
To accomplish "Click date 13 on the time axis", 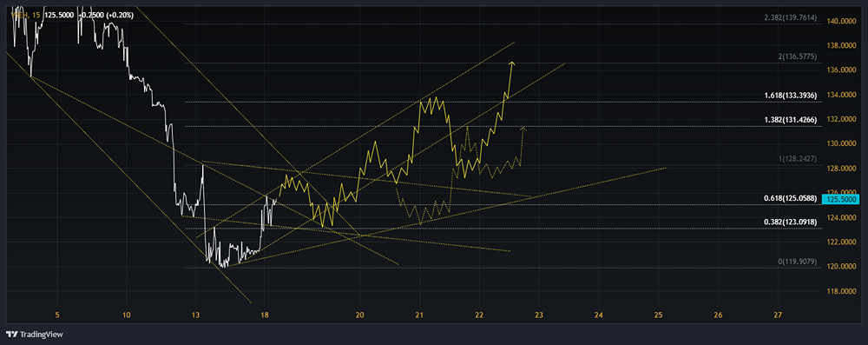I will tap(195, 315).
